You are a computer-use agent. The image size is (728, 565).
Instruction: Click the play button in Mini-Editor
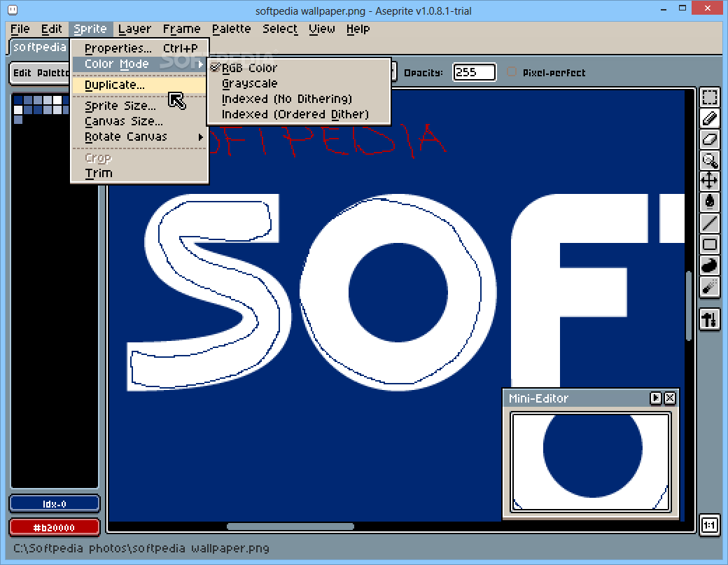click(x=655, y=398)
